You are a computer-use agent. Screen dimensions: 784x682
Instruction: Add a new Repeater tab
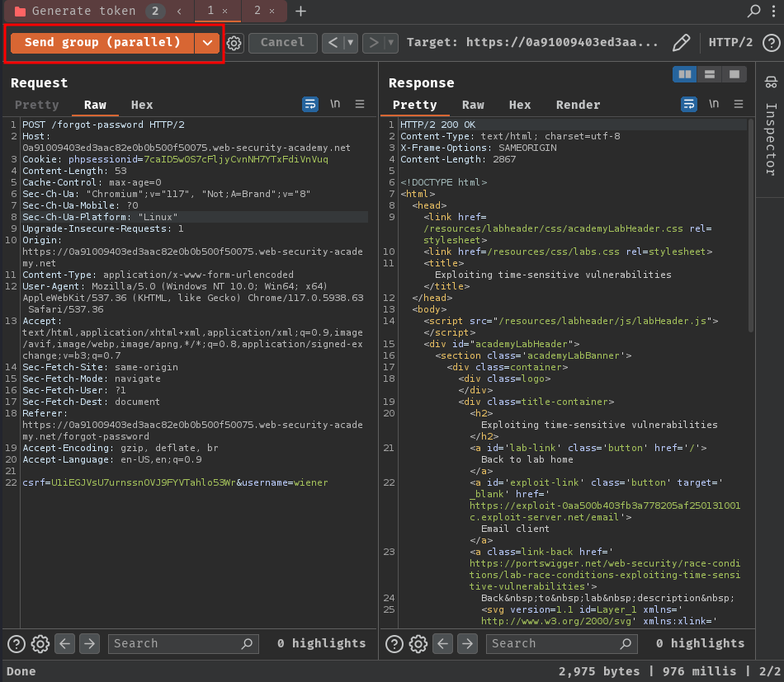click(x=300, y=11)
